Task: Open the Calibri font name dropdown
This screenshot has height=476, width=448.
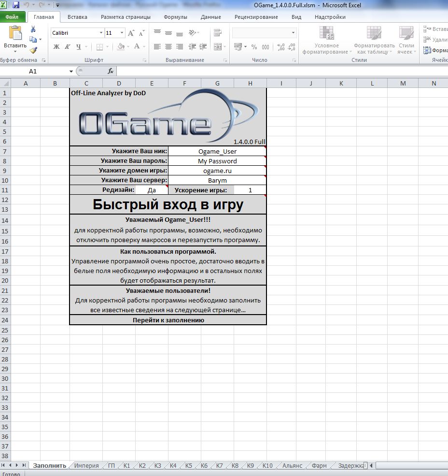Action: 101,33
